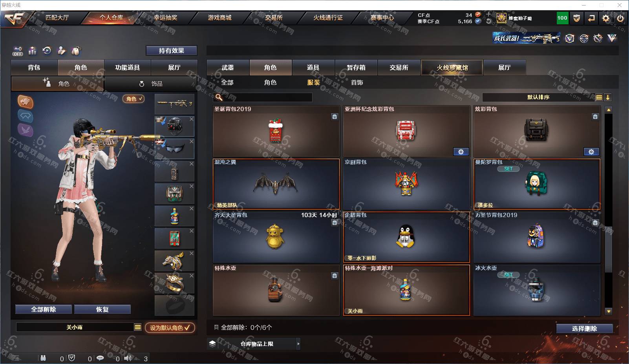Toggle the 角色 checkmark pill

tap(133, 99)
